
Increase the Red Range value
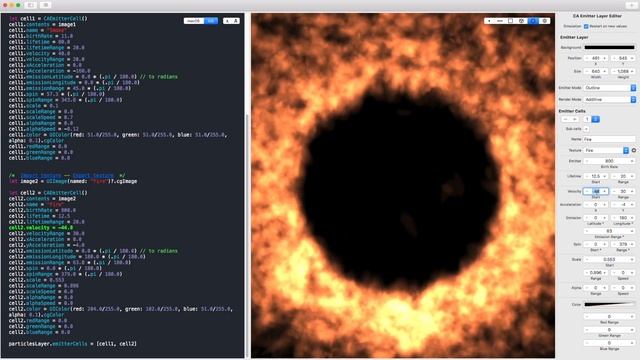pyautogui.click(x=632, y=317)
